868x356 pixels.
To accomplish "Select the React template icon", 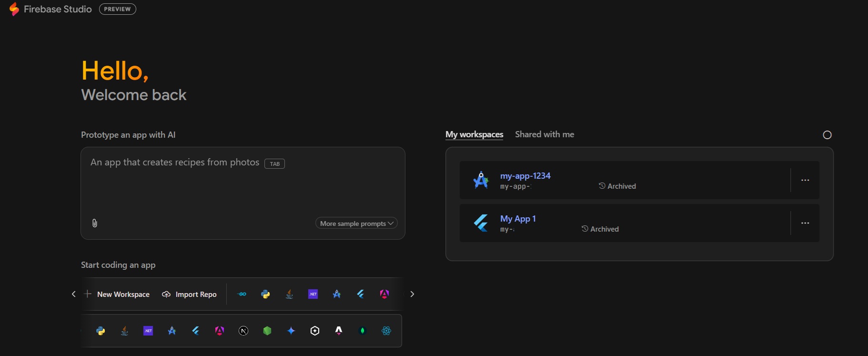I will [x=386, y=331].
